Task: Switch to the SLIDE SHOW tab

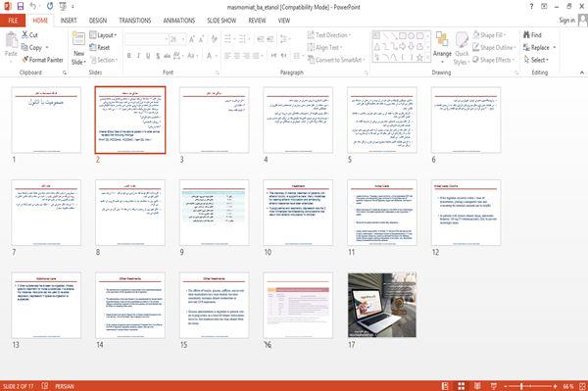Action: pos(221,21)
